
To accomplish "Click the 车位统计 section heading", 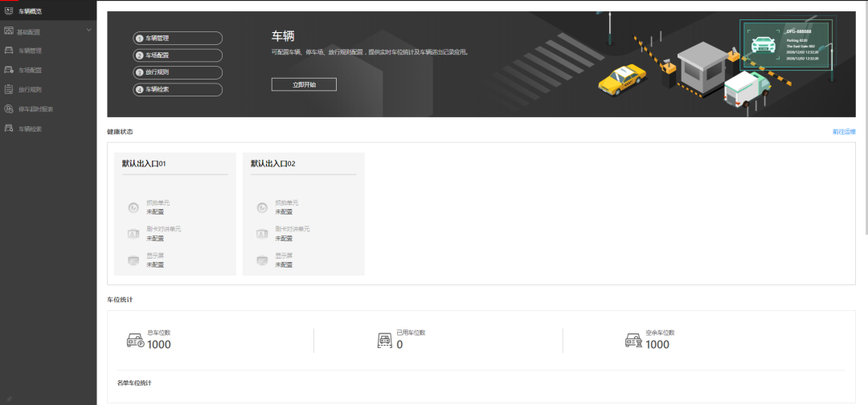I will pyautogui.click(x=120, y=300).
